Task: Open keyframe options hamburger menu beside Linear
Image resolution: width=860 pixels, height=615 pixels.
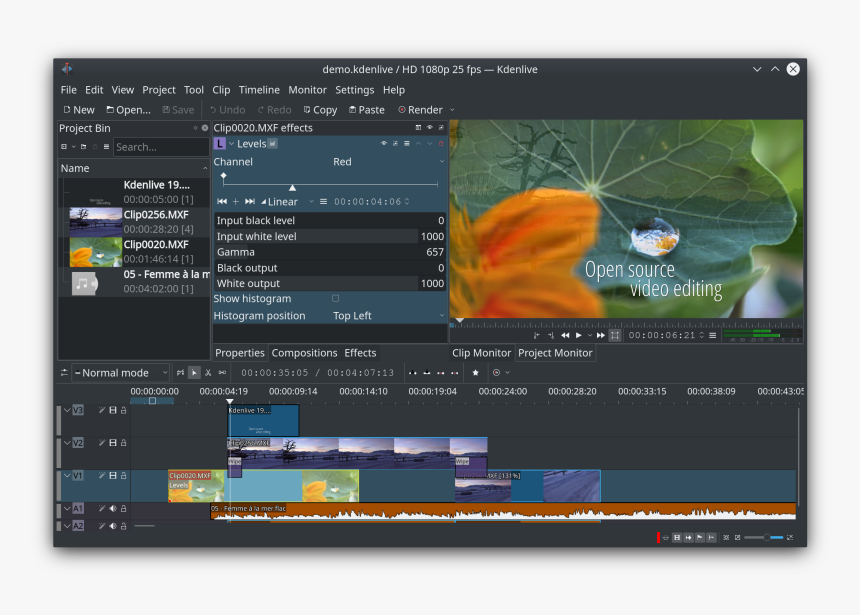Action: click(x=324, y=202)
